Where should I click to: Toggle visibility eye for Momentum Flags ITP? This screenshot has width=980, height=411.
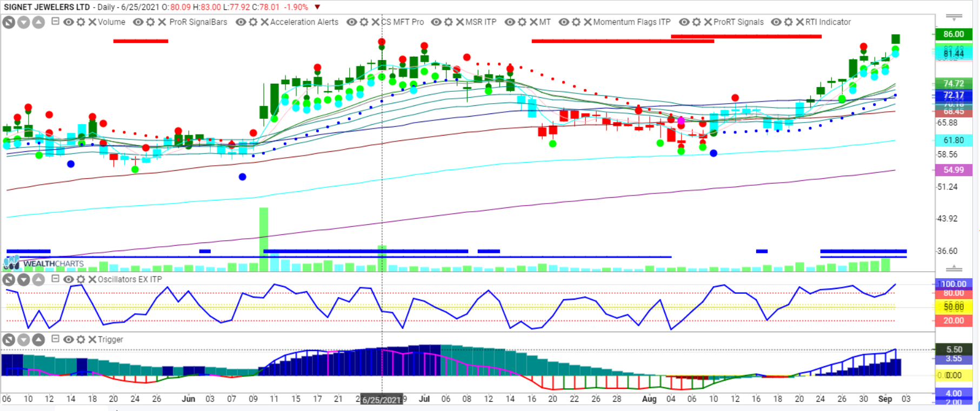(x=564, y=22)
